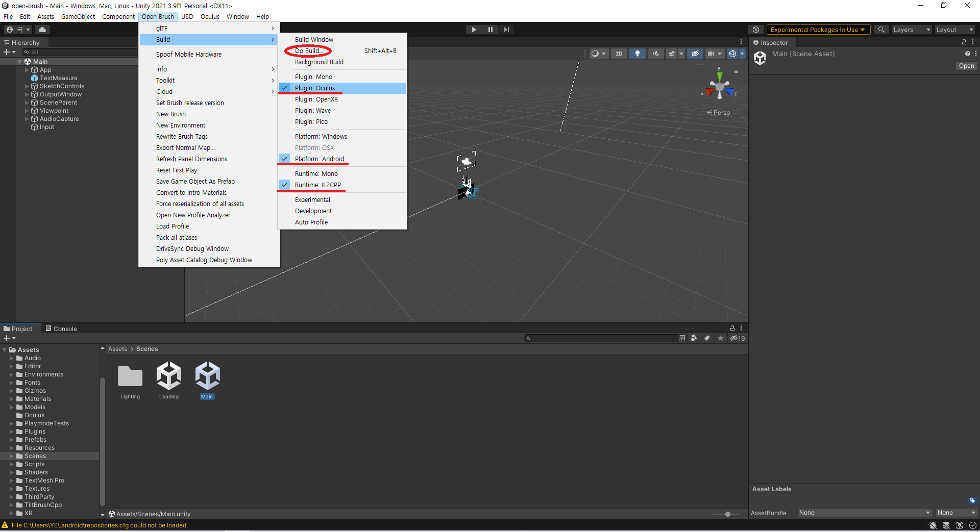
Task: Open Build Window from submenu
Action: click(x=342, y=40)
